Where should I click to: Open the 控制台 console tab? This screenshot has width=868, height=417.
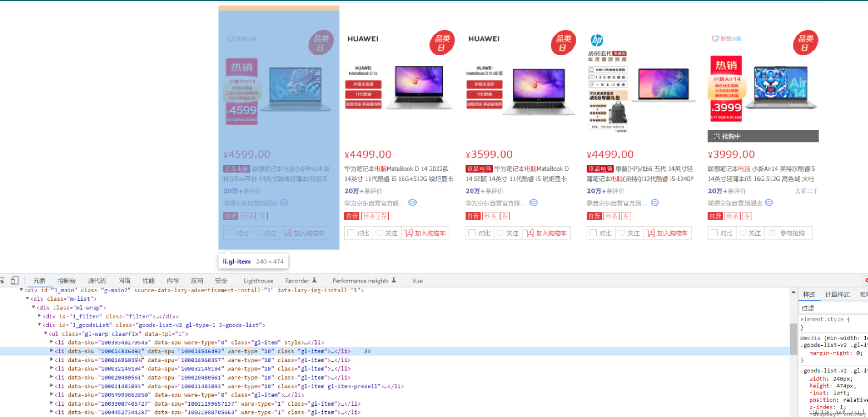(67, 281)
